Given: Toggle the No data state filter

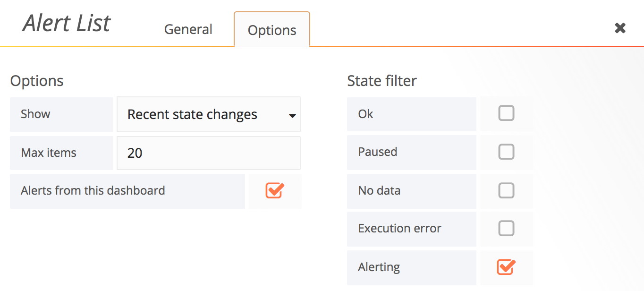Looking at the screenshot, I should pos(506,190).
